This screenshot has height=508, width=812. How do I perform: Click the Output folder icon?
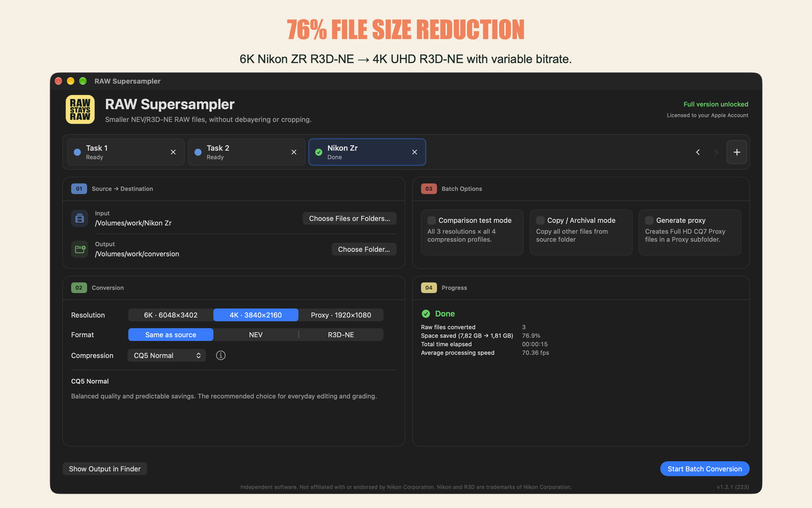tap(80, 249)
